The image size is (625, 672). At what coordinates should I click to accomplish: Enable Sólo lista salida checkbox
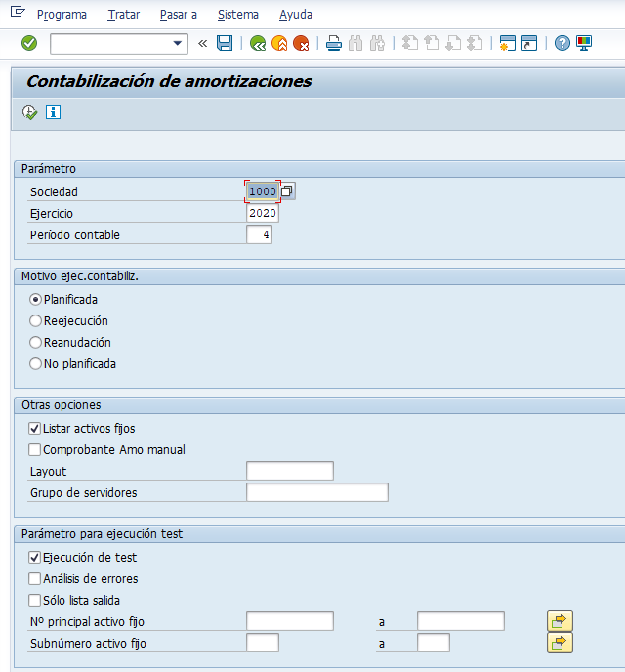pyautogui.click(x=35, y=600)
